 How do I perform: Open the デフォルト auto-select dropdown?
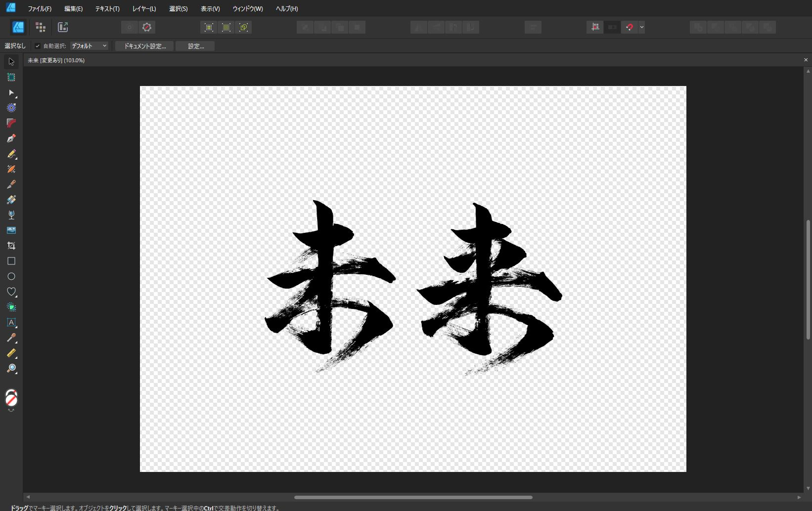(x=89, y=46)
